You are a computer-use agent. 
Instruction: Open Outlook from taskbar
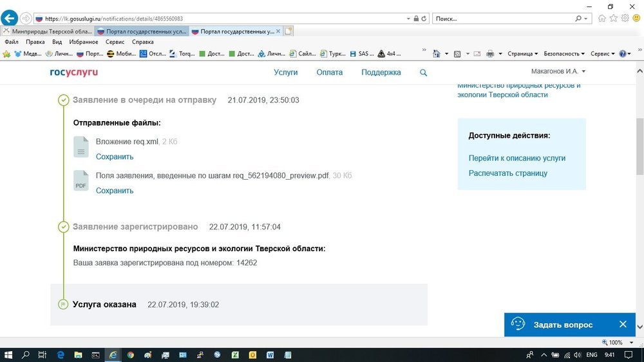click(x=252, y=355)
